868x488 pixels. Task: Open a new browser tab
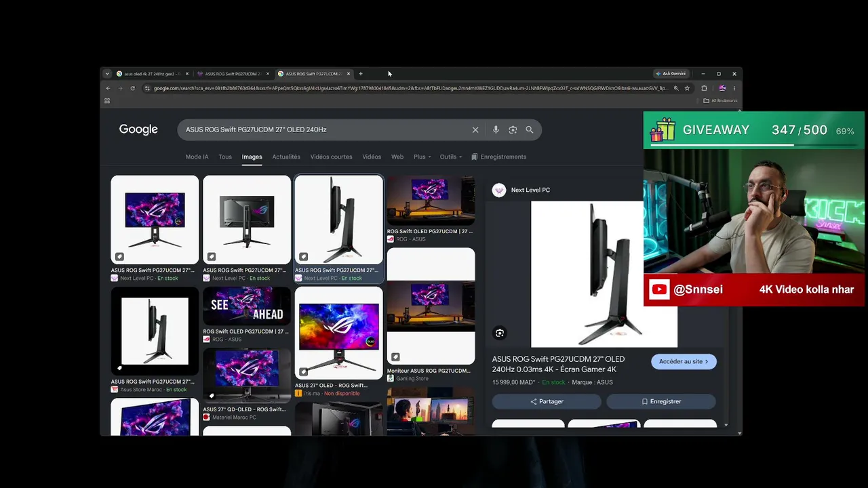pyautogui.click(x=361, y=74)
